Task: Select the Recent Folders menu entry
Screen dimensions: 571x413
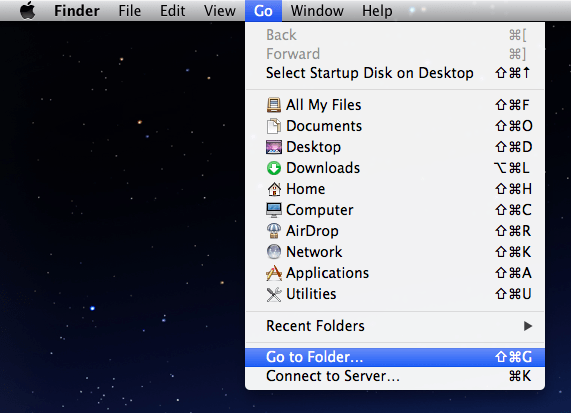Action: 395,326
